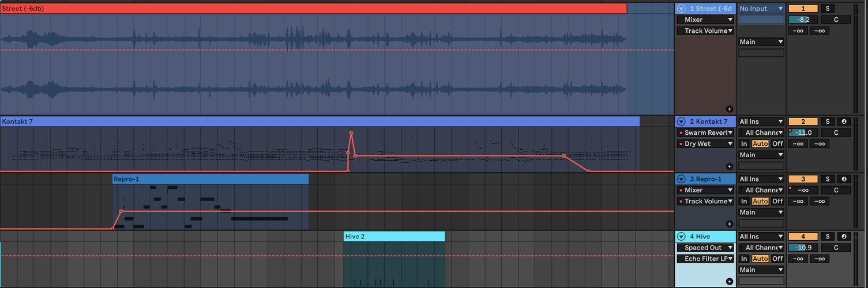Image resolution: width=868 pixels, height=288 pixels.
Task: Select the Hive 2 clip header
Action: (394, 236)
